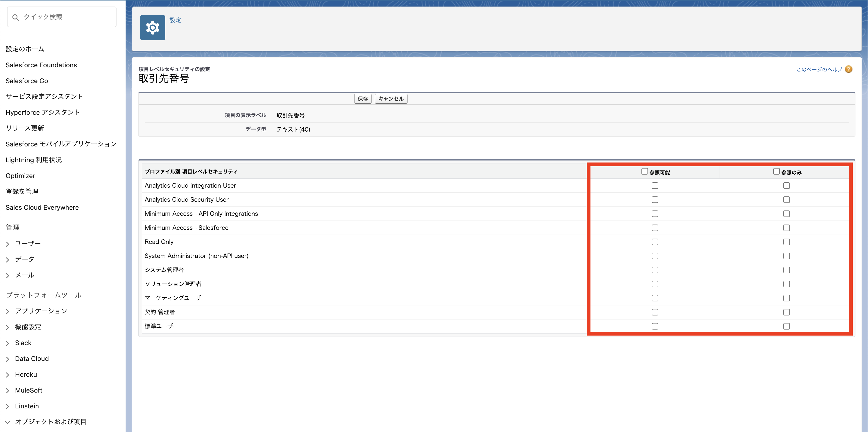Go to the リリース更新 sidebar item
Image resolution: width=868 pixels, height=432 pixels.
(x=25, y=128)
